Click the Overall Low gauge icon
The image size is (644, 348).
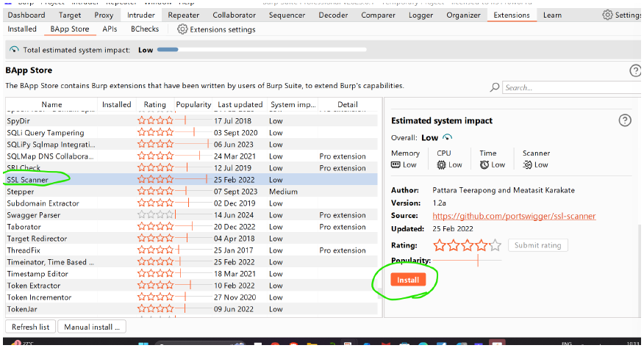pos(447,137)
